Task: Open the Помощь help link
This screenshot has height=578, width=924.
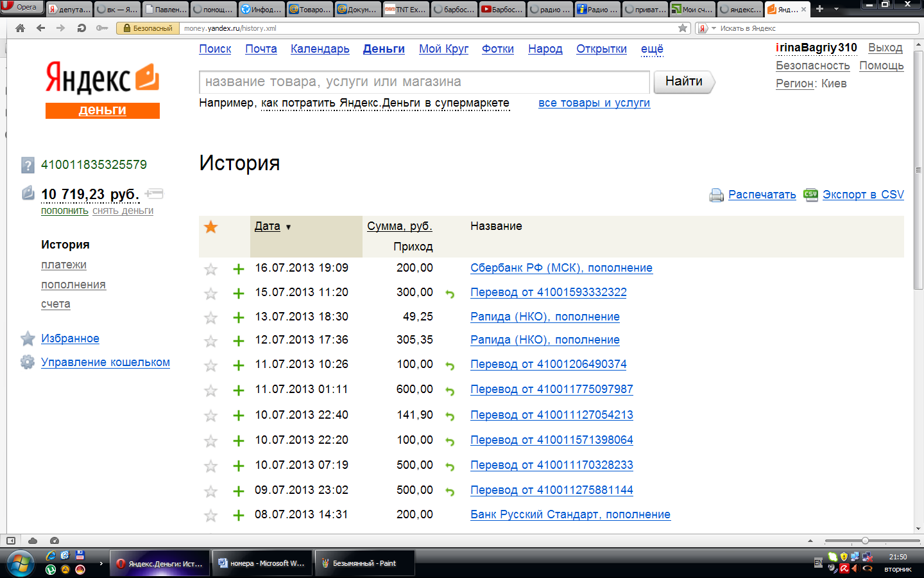Action: coord(882,66)
